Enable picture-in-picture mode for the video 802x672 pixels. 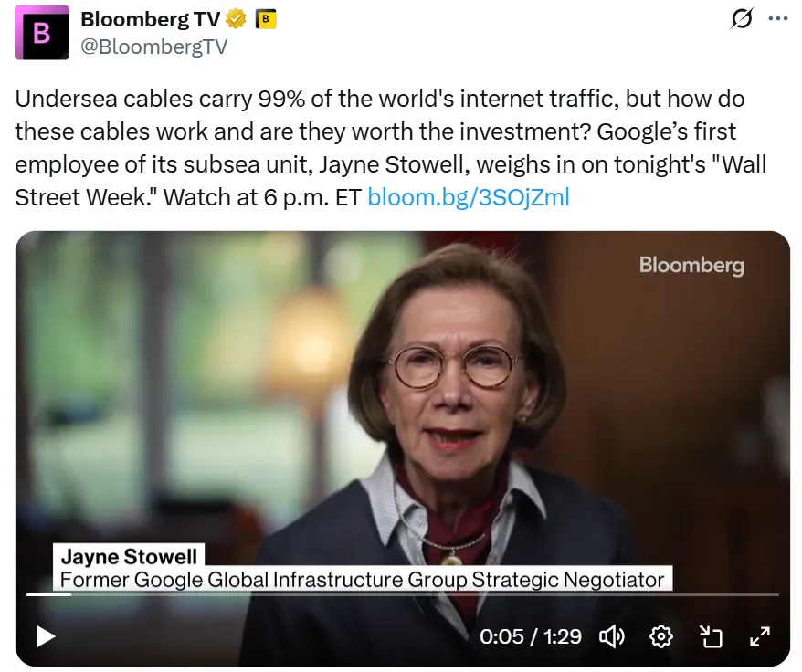(711, 635)
